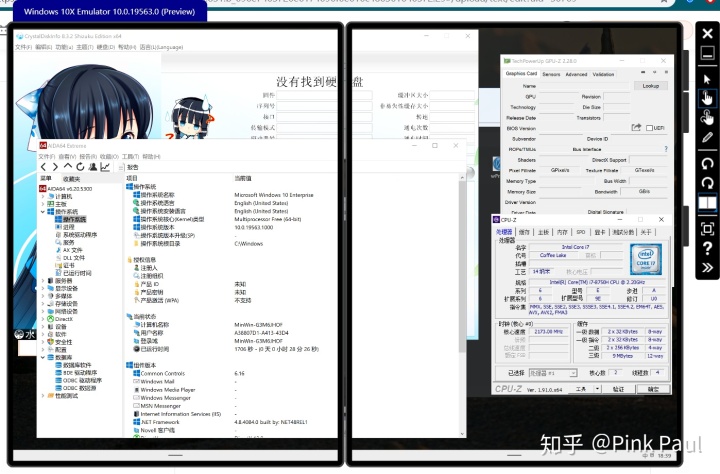
Task: Click the AIDA64 refresh icon
Action: coord(80,167)
